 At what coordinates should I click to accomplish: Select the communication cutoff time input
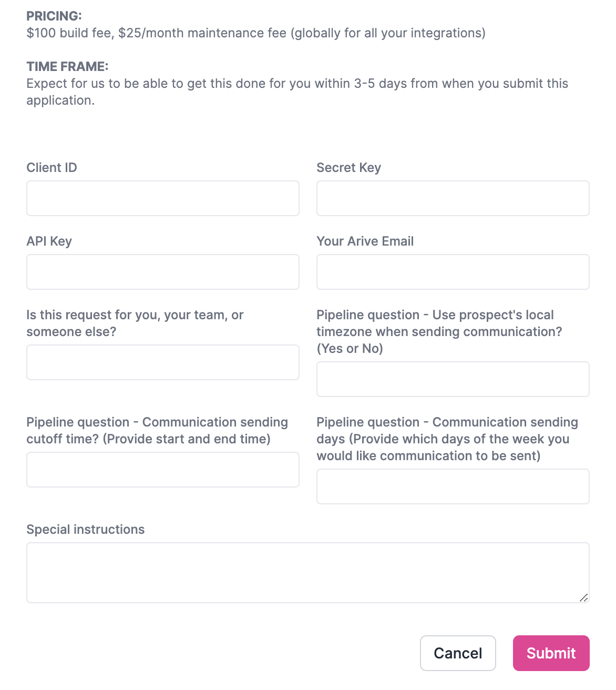[163, 470]
